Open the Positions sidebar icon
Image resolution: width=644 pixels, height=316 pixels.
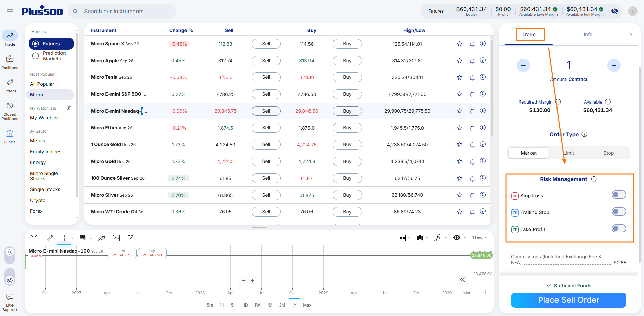click(x=10, y=59)
